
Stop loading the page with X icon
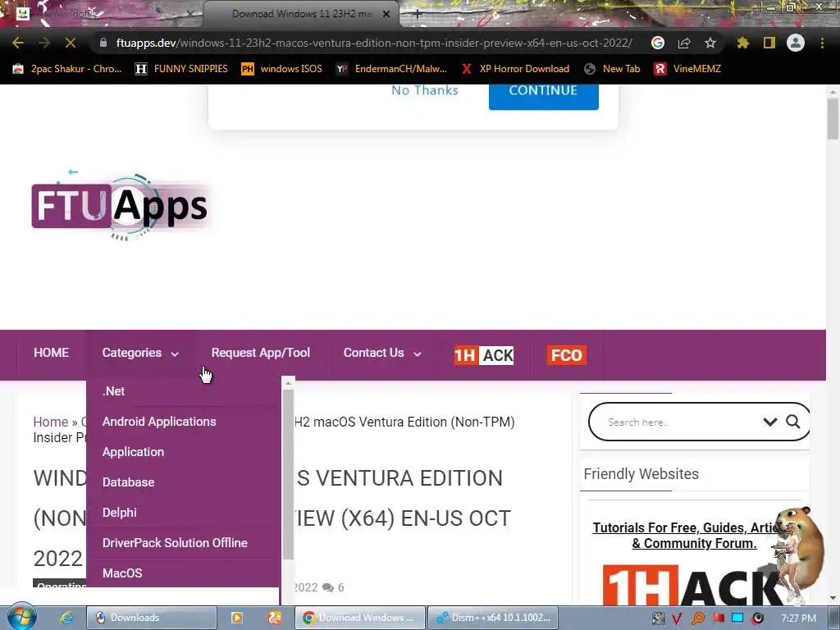point(71,43)
